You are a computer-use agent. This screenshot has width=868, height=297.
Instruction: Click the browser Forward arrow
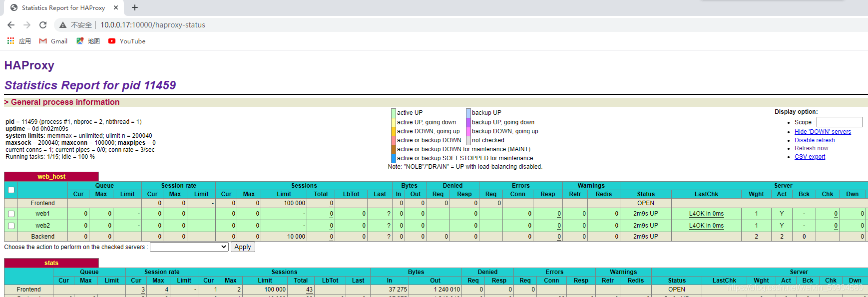27,25
